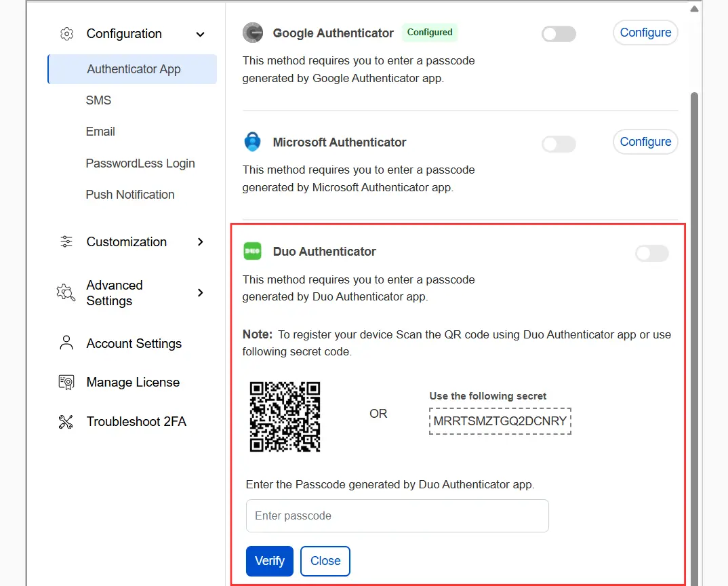This screenshot has height=586, width=728.
Task: Expand the Advanced Settings chevron
Action: tap(201, 292)
